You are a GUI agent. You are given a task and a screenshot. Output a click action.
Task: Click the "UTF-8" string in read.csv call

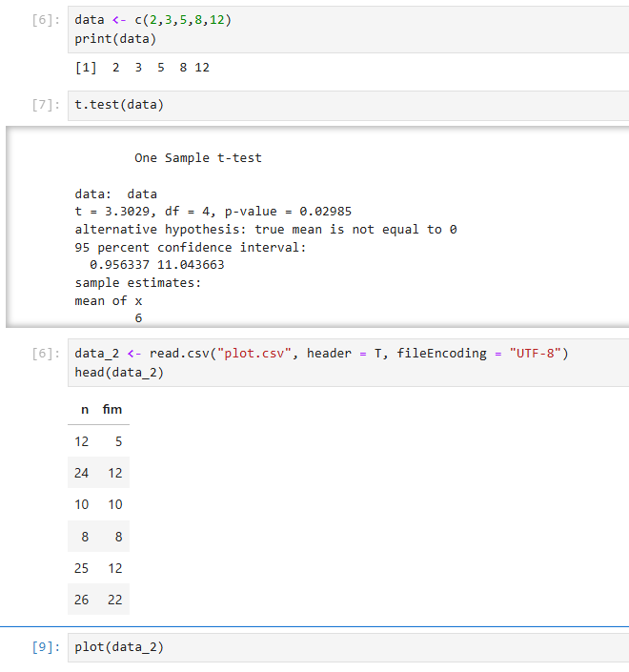click(x=536, y=354)
